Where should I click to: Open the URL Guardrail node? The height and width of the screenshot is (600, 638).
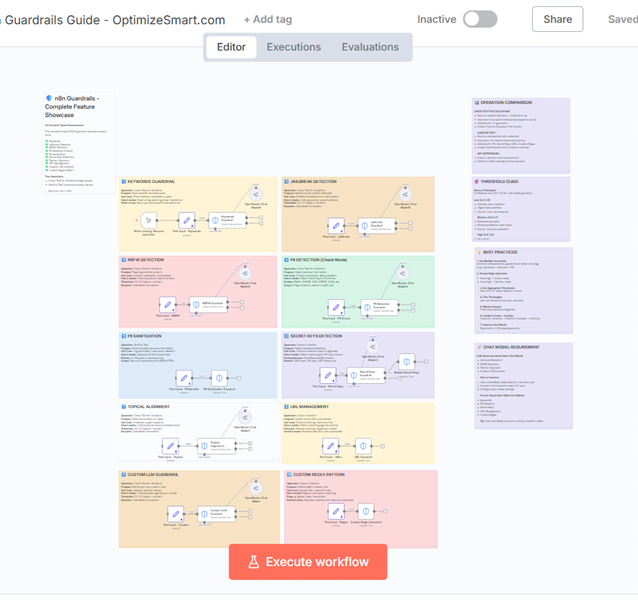(x=363, y=446)
